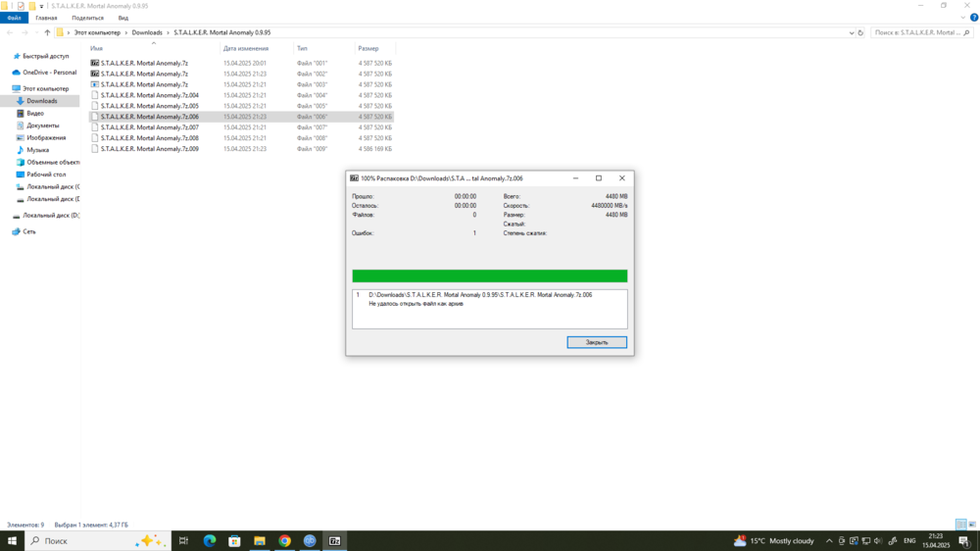This screenshot has height=551, width=980.
Task: Switch to details view layout icon
Action: [961, 525]
